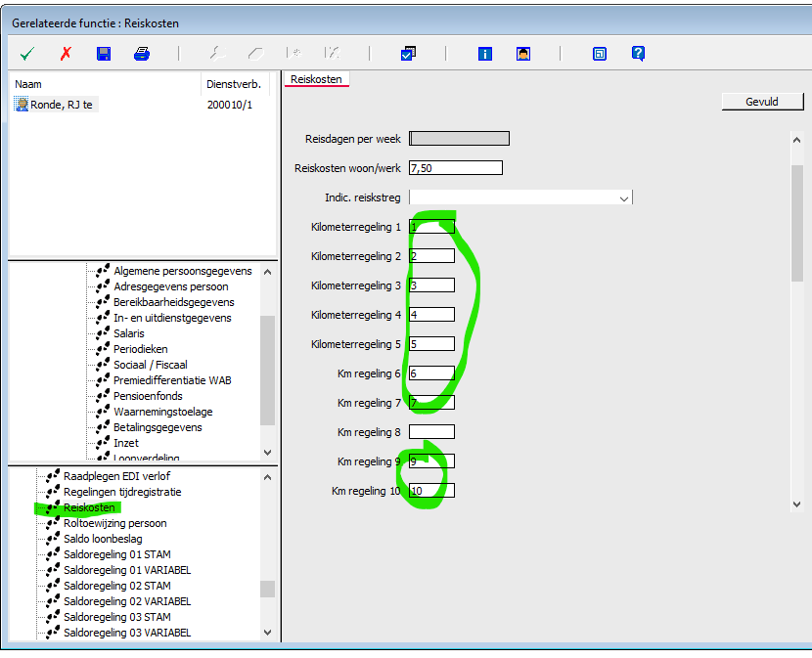Open Saldoregeling 02 VARIABEL
Viewport: 812px width, 658px height.
[x=127, y=601]
